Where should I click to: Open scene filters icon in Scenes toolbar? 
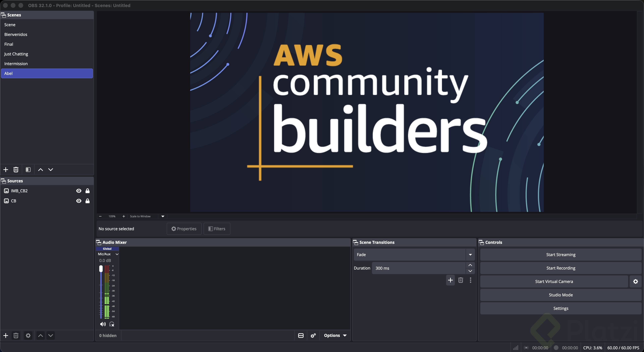[x=28, y=169]
